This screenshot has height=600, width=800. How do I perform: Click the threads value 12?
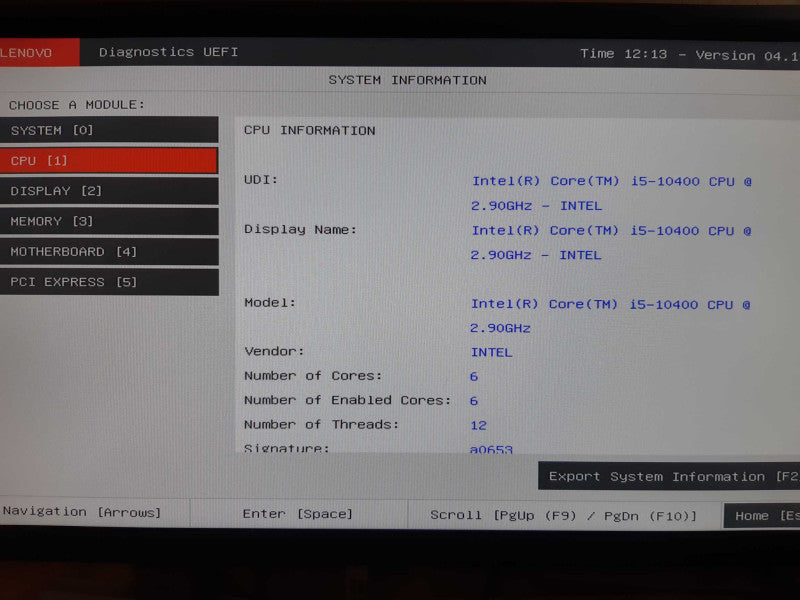[x=478, y=426]
